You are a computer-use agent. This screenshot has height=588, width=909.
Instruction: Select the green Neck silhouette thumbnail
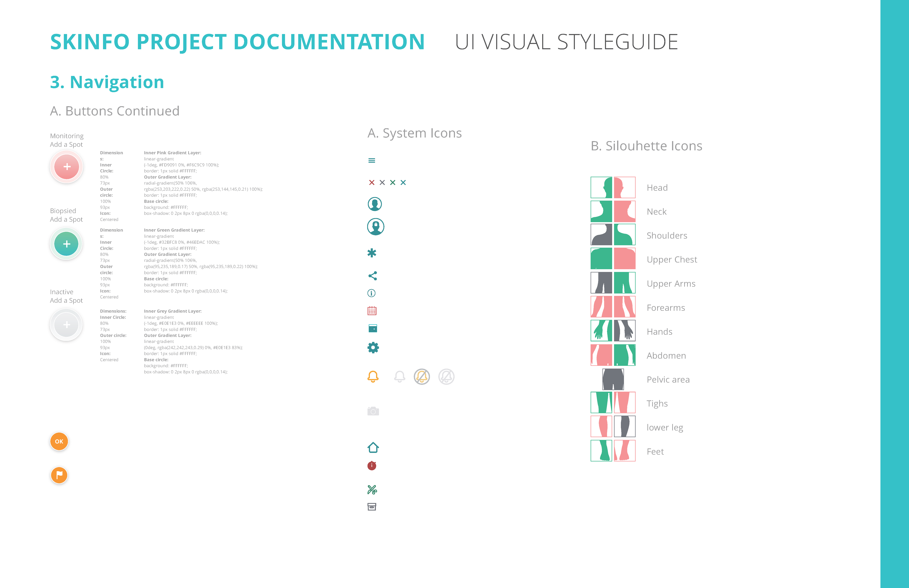[602, 212]
